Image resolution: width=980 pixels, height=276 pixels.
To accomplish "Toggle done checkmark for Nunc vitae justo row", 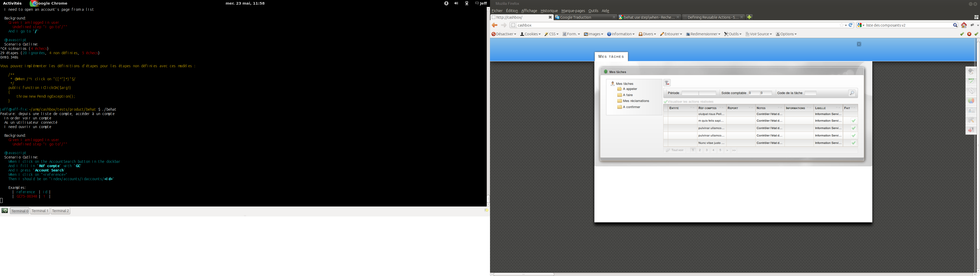I will click(854, 143).
